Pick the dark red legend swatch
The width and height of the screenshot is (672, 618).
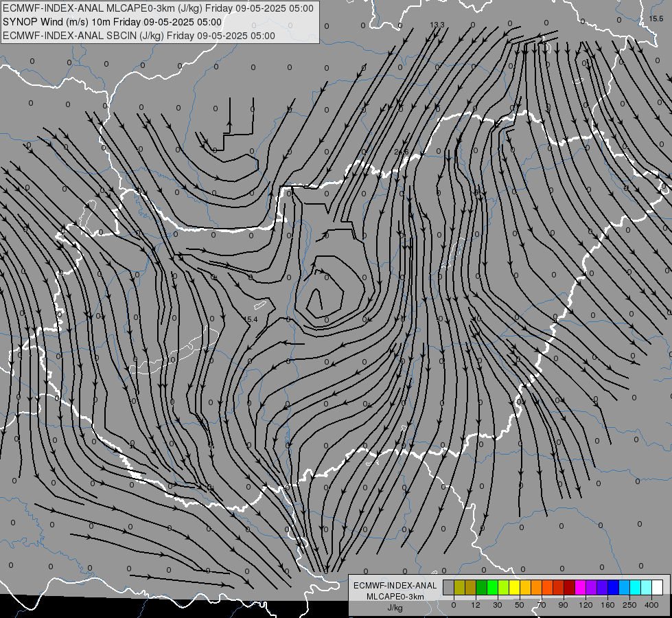pos(569,588)
